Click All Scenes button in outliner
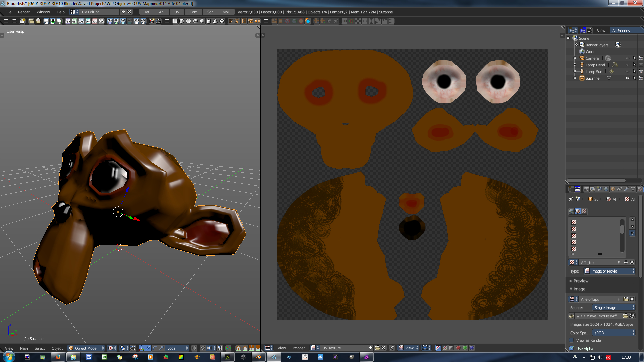Image resolution: width=644 pixels, height=362 pixels. pyautogui.click(x=621, y=31)
